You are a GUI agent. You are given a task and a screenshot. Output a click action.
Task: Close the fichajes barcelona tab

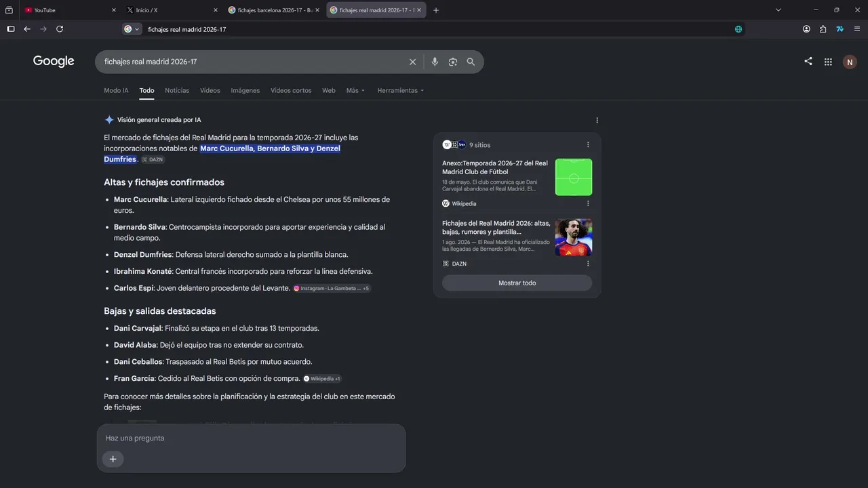(317, 10)
